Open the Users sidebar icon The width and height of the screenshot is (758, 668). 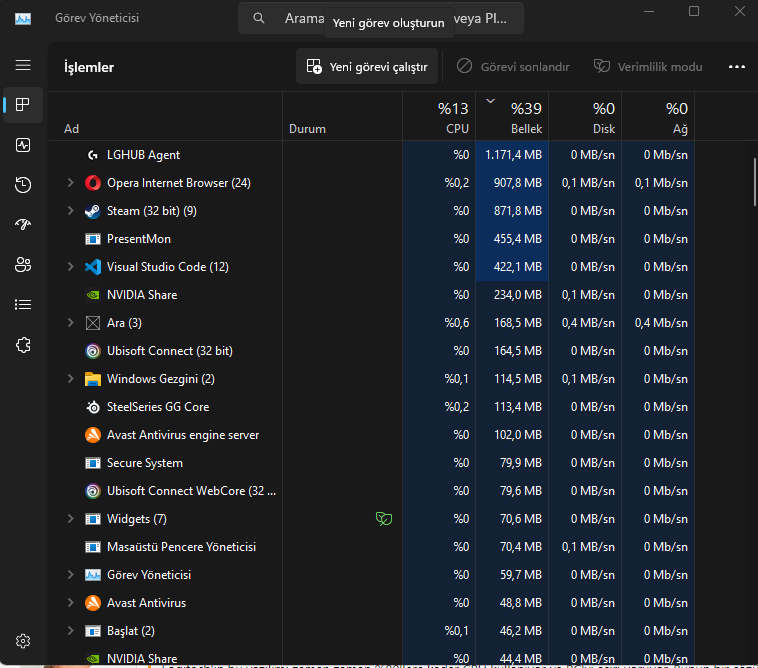click(23, 264)
